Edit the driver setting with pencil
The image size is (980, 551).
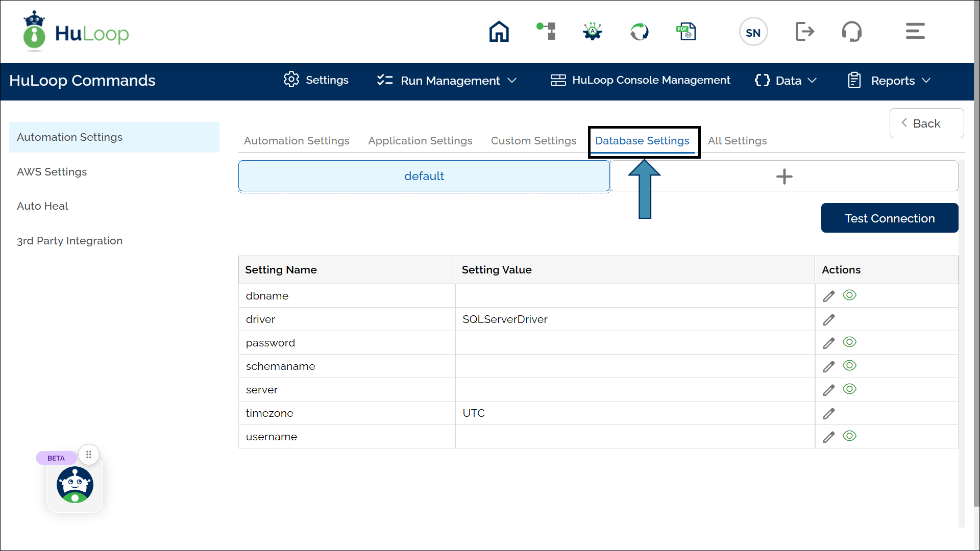click(828, 320)
